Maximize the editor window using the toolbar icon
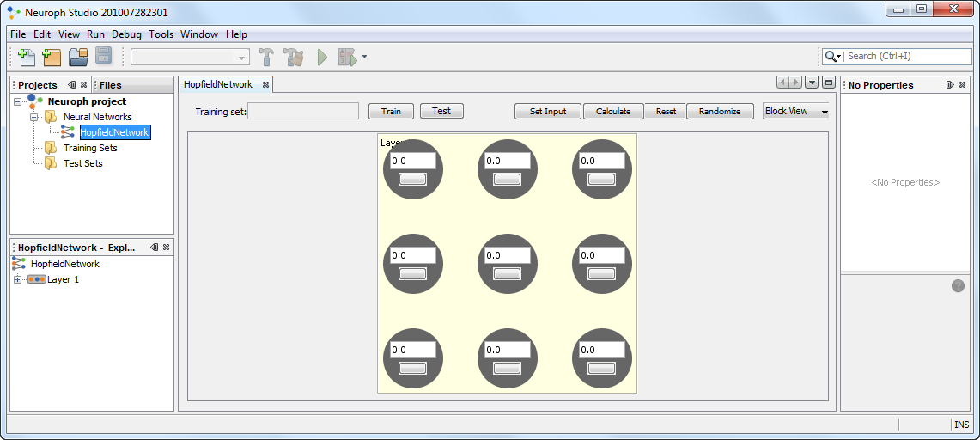Image resolution: width=980 pixels, height=440 pixels. tap(828, 82)
